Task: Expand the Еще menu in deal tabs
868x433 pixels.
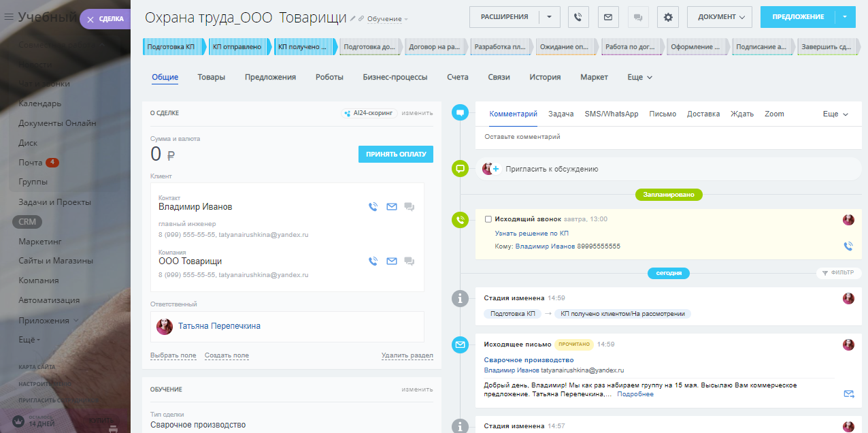Action: coord(639,78)
